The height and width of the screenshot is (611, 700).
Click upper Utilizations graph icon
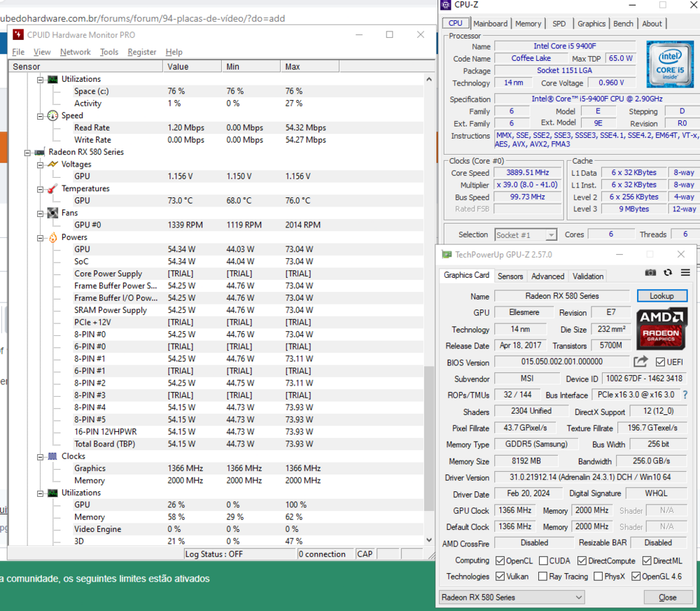[52, 80]
